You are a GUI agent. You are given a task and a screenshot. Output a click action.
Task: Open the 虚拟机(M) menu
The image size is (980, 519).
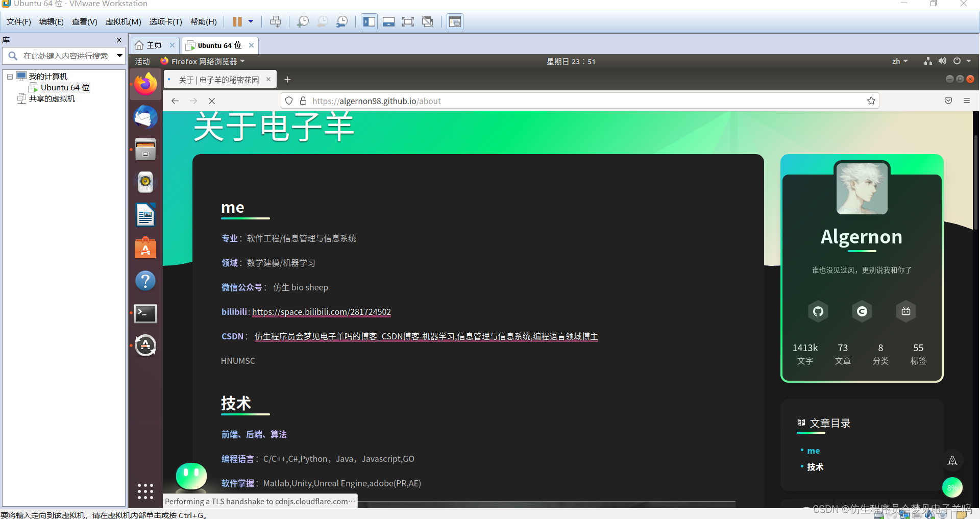pyautogui.click(x=124, y=22)
